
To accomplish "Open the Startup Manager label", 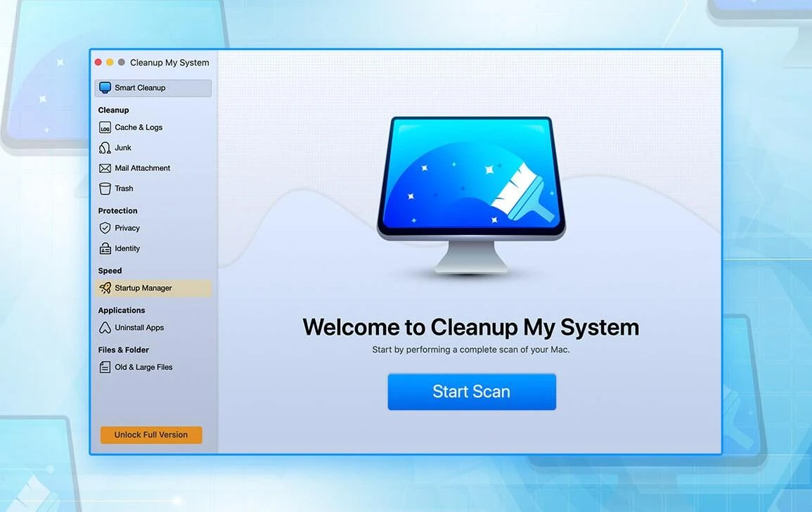I will [x=143, y=288].
